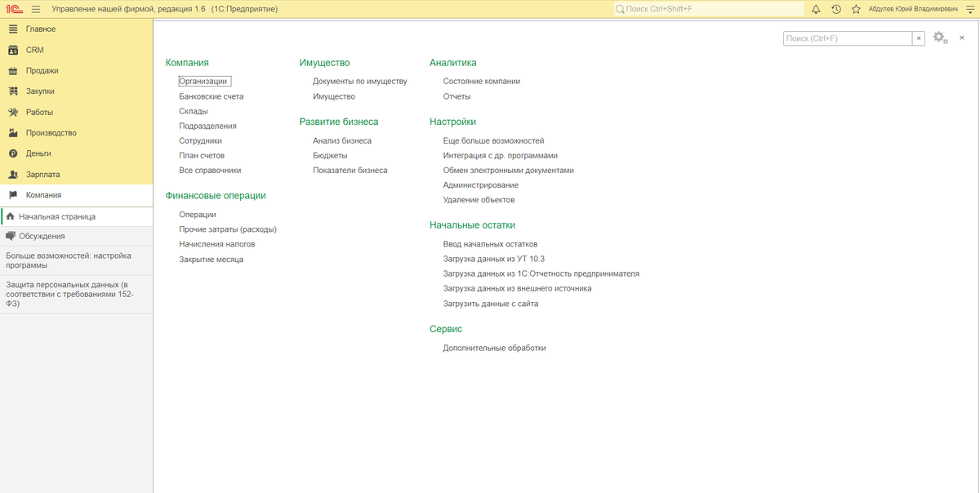Open the Склады link
This screenshot has width=980, height=493.
pyautogui.click(x=194, y=111)
